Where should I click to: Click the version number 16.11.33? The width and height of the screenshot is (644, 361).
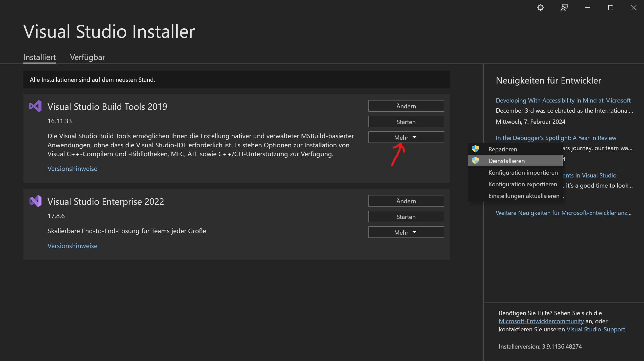pyautogui.click(x=60, y=121)
